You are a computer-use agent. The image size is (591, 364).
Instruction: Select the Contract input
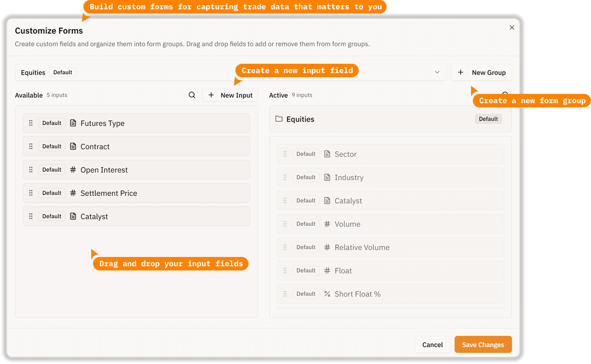tap(137, 146)
